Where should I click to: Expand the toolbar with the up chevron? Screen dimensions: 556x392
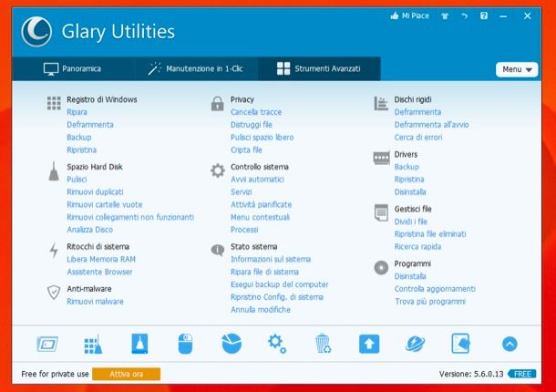pyautogui.click(x=510, y=344)
